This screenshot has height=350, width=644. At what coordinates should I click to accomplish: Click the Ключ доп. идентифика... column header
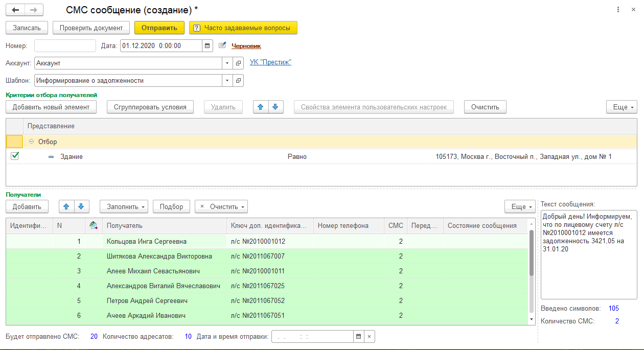(x=270, y=225)
